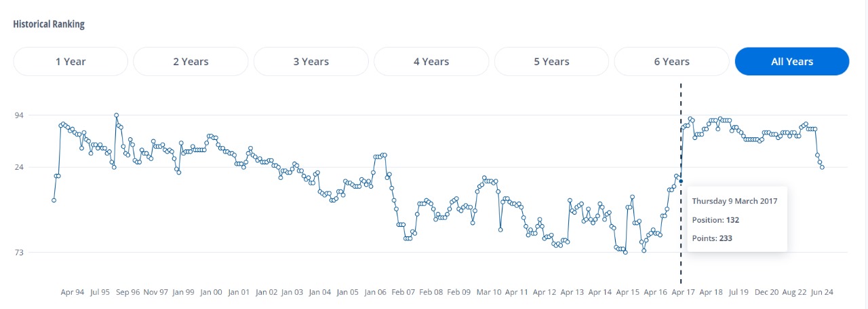This screenshot has width=868, height=309.
Task: Show the 3 Years ranking history
Action: [311, 62]
